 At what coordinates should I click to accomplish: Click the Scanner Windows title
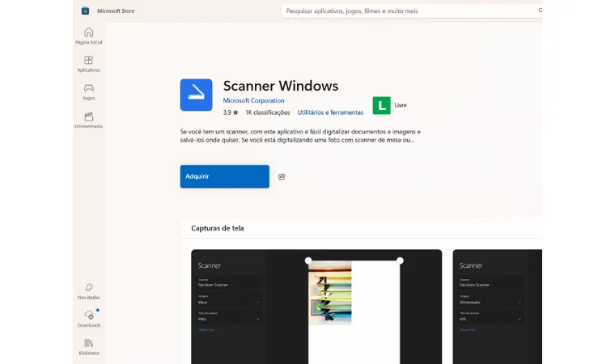[281, 86]
